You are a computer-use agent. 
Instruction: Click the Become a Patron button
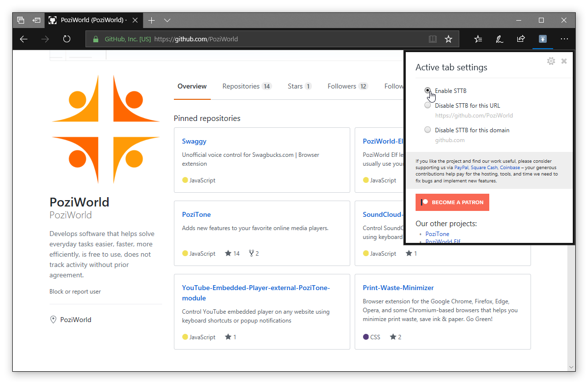452,202
